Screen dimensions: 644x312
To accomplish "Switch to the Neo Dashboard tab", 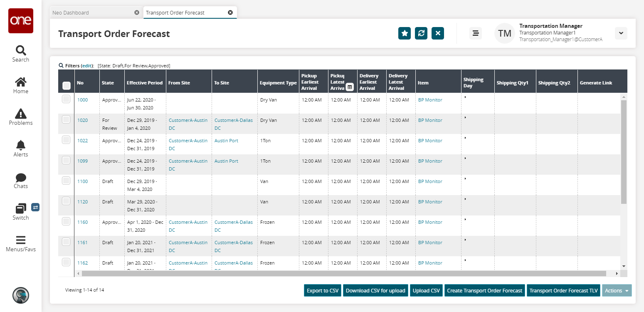I will [71, 12].
